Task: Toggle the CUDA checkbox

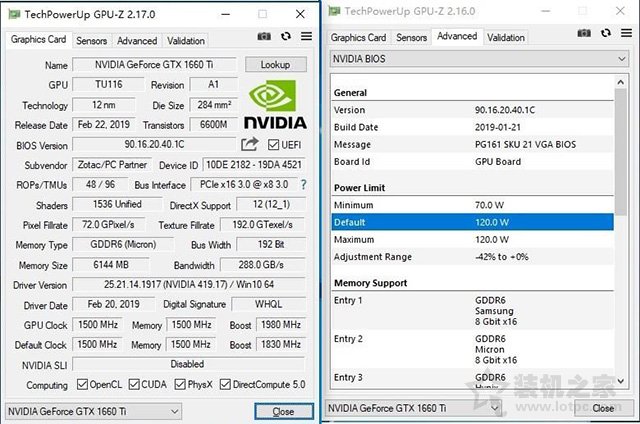Action: (x=134, y=384)
